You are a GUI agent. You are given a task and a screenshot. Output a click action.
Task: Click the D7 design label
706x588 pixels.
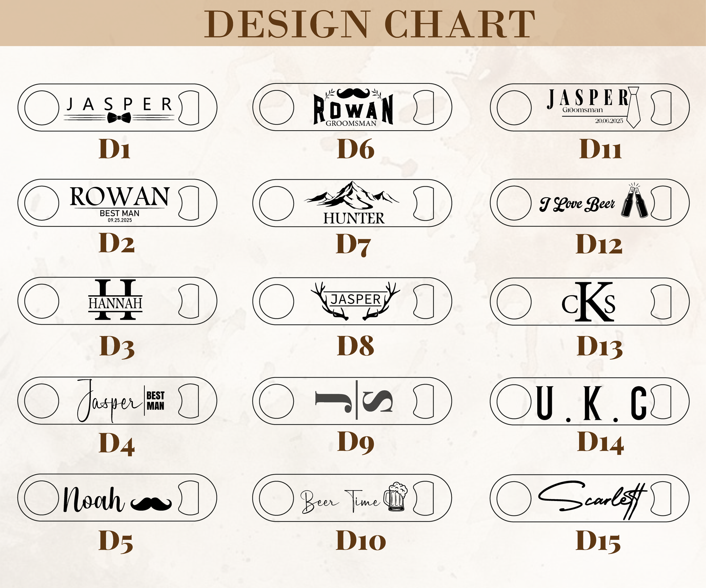click(353, 244)
